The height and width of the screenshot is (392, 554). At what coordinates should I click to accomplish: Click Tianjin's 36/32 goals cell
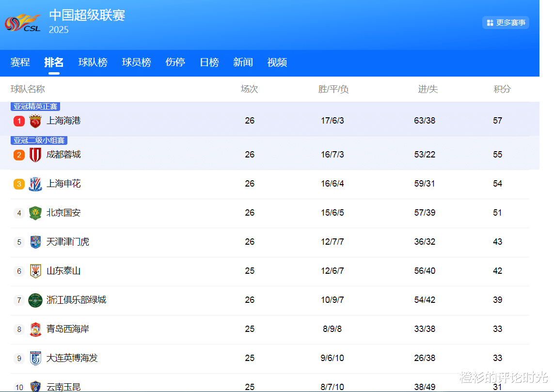coord(425,242)
